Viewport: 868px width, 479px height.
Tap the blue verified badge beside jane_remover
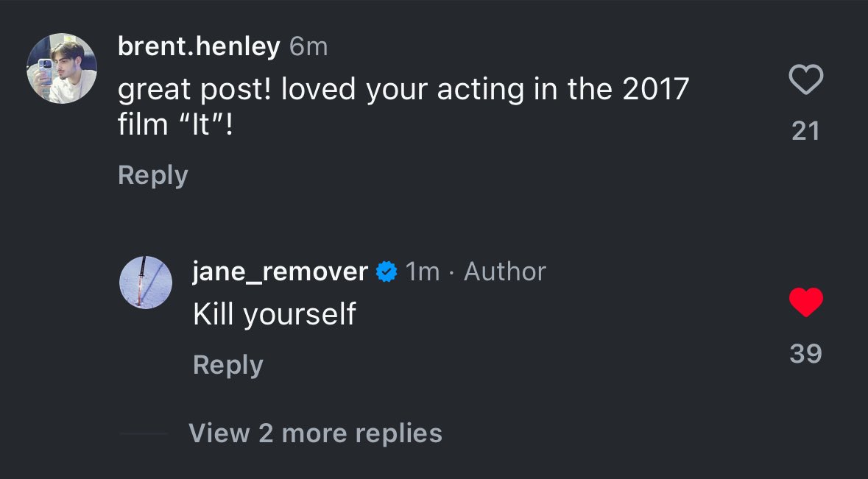point(387,272)
